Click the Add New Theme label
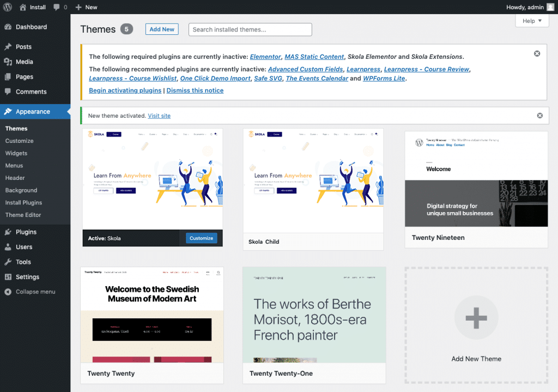Screen dimensions: 558x392 tap(476, 359)
